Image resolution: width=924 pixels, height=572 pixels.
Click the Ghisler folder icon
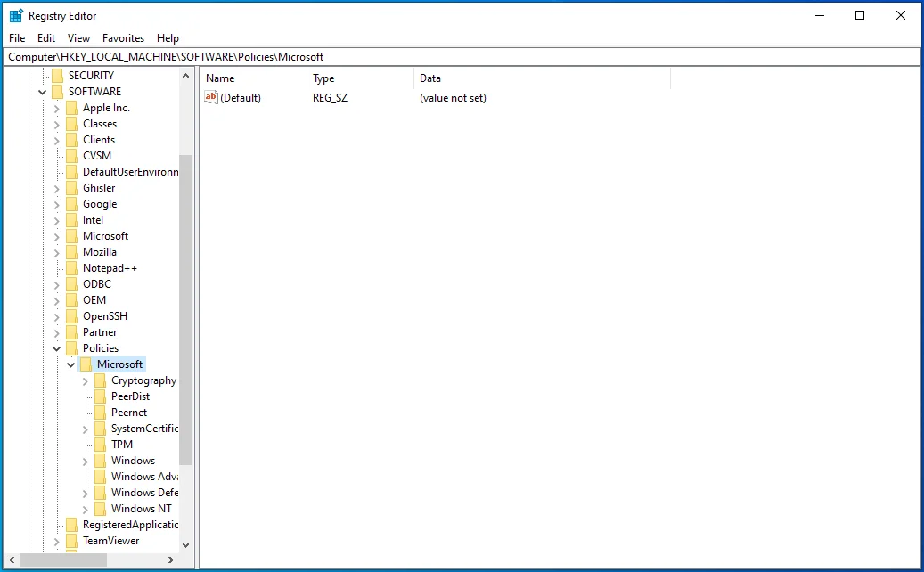(71, 188)
